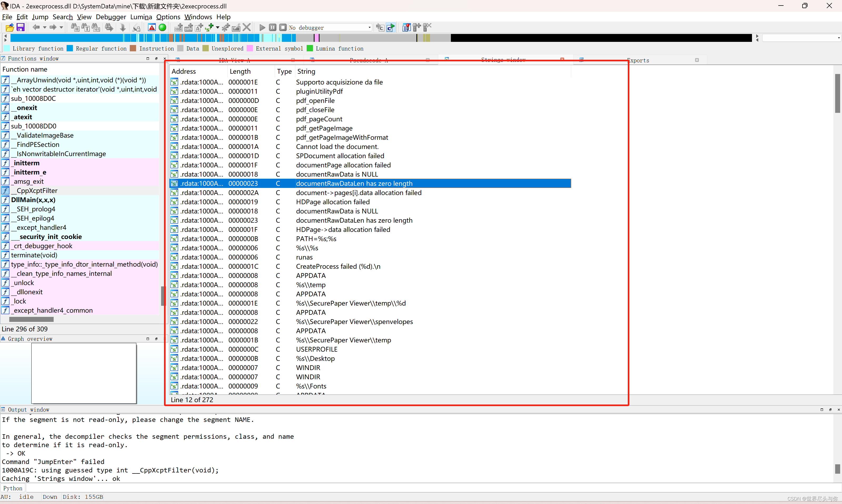Viewport: 842px width, 504px height.
Task: Click the convert to data icon
Action: [x=188, y=28]
